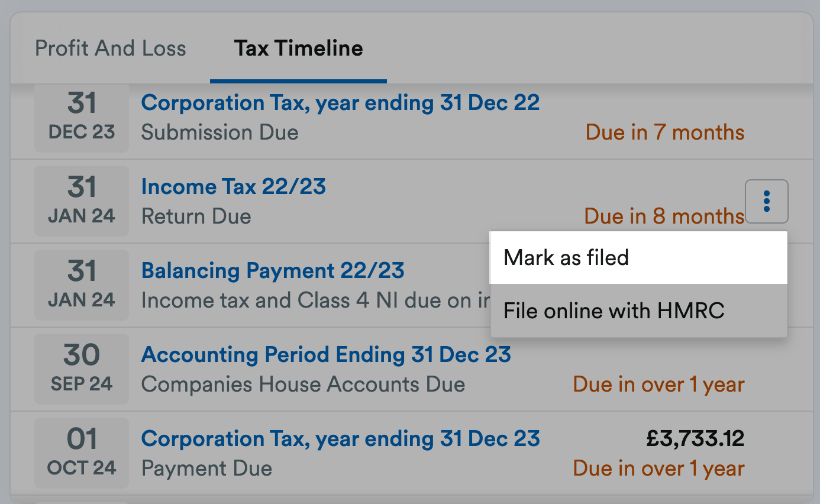Select the Tax Timeline tab
This screenshot has width=820, height=504.
[x=298, y=48]
